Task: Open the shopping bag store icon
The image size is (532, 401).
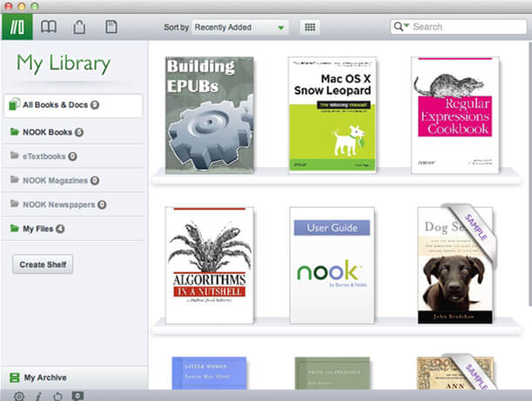Action: 79,27
